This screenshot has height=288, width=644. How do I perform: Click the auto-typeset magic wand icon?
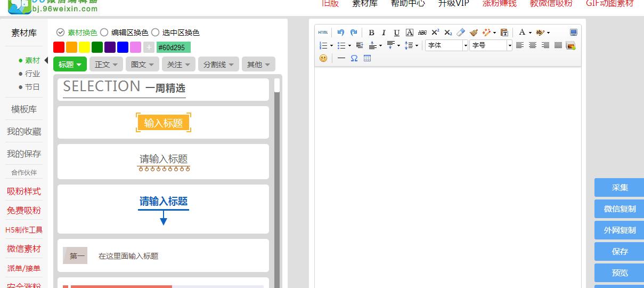[486, 33]
